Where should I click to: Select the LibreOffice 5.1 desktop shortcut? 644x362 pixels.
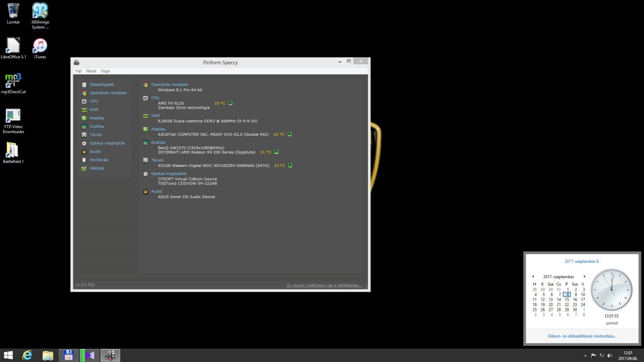pos(14,48)
